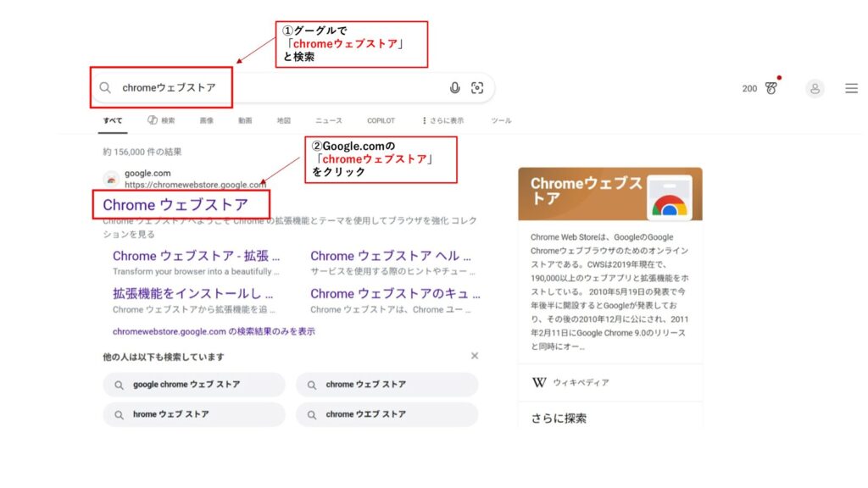
Task: Open the Chrome ウェブストアのキュ sublink
Action: point(395,294)
